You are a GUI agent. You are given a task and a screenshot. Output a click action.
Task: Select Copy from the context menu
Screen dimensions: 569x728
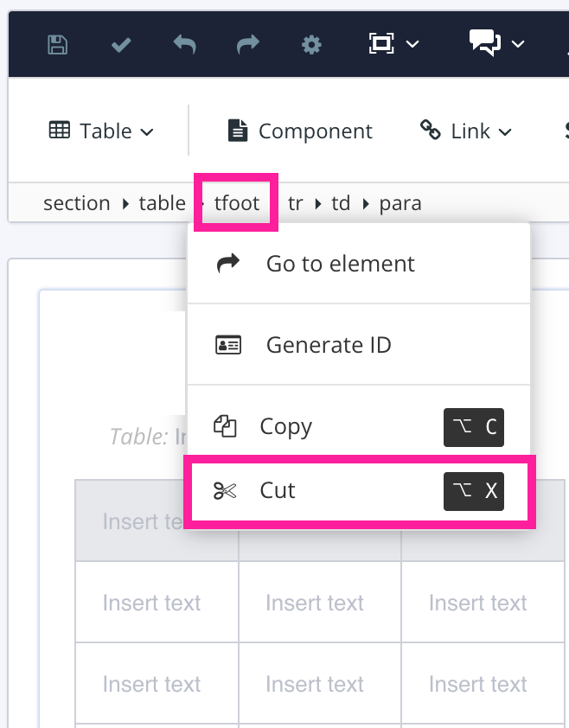click(286, 426)
